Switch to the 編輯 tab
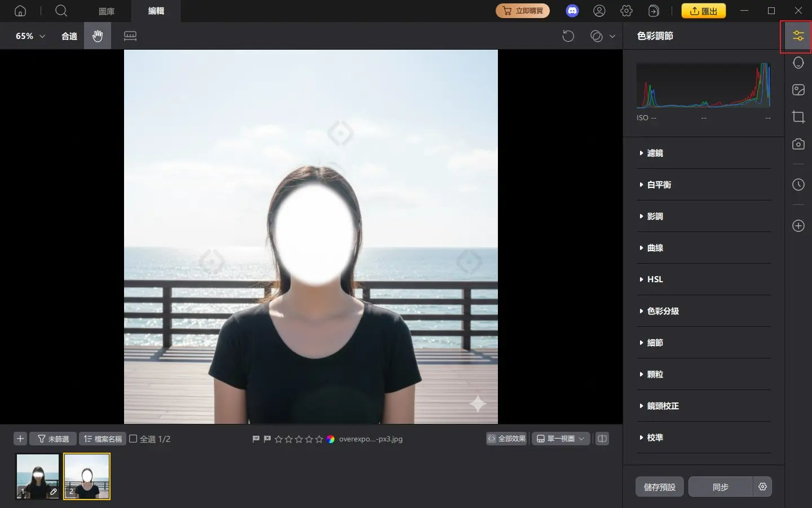The height and width of the screenshot is (508, 812). tap(156, 11)
